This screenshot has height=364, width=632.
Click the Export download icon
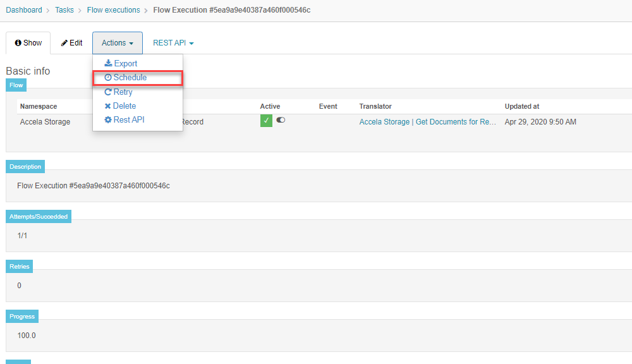pos(108,63)
